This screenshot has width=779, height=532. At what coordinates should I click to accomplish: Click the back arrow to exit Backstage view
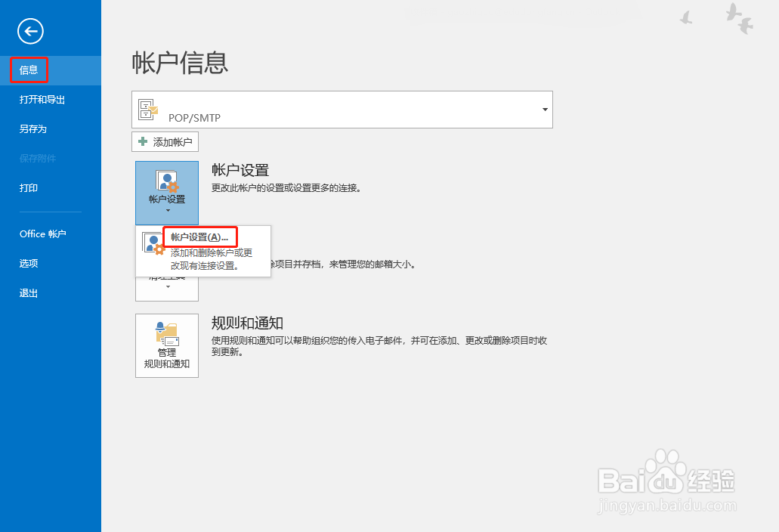tap(30, 31)
